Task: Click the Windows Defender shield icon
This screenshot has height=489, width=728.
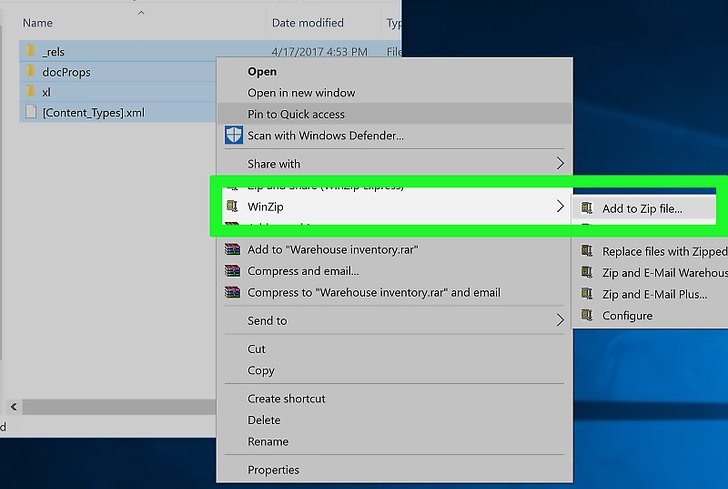Action: tap(234, 135)
